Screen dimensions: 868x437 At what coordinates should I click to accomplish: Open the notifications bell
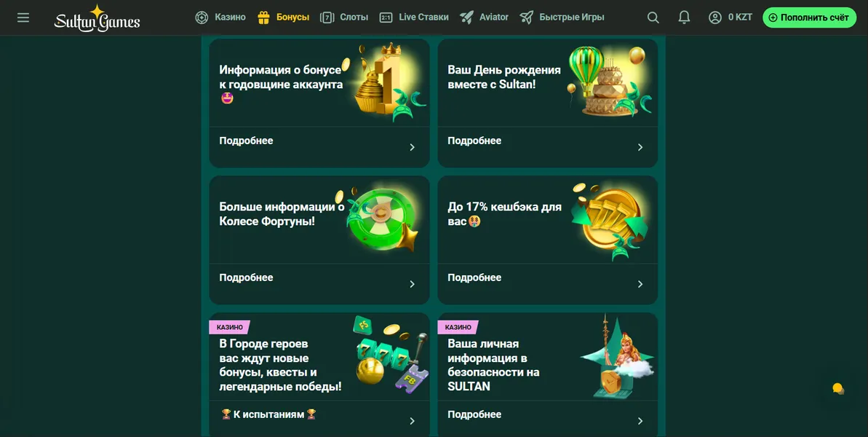pyautogui.click(x=684, y=17)
